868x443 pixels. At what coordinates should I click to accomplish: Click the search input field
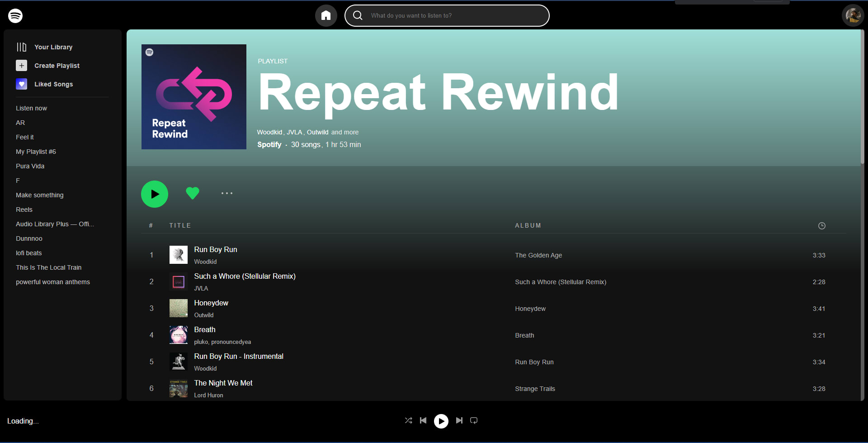452,16
